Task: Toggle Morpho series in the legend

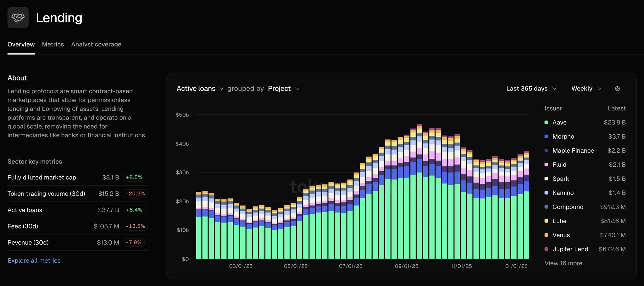Action: coord(563,137)
